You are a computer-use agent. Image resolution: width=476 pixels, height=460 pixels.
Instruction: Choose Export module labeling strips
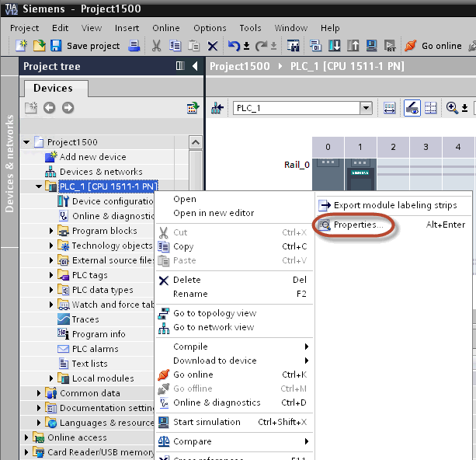(394, 205)
